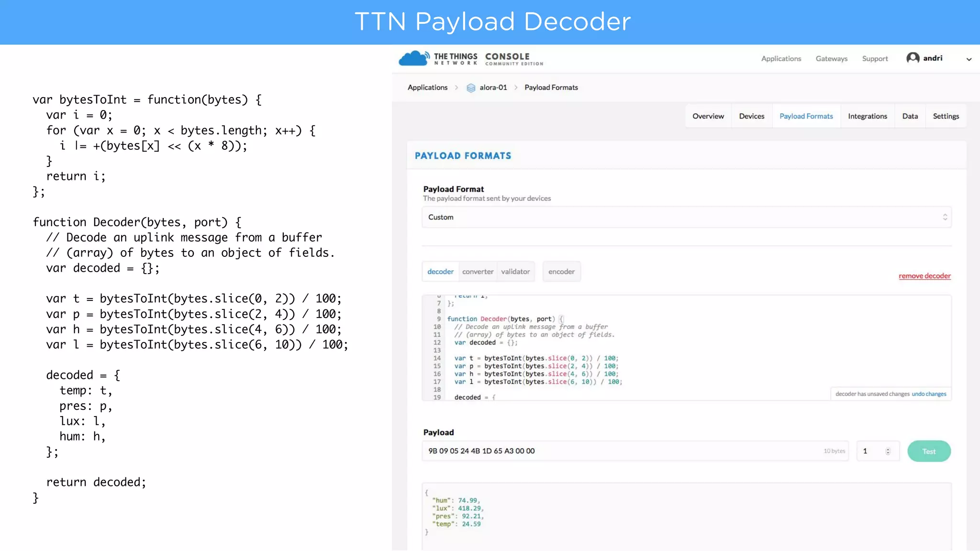Click the port number stepper arrows
Viewport: 980px width, 551px height.
coord(888,451)
